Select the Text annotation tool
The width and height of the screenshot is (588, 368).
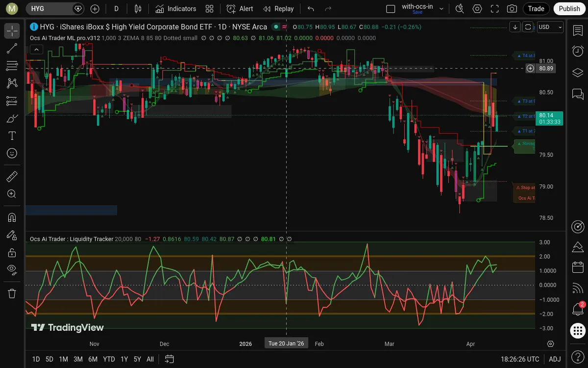click(12, 136)
